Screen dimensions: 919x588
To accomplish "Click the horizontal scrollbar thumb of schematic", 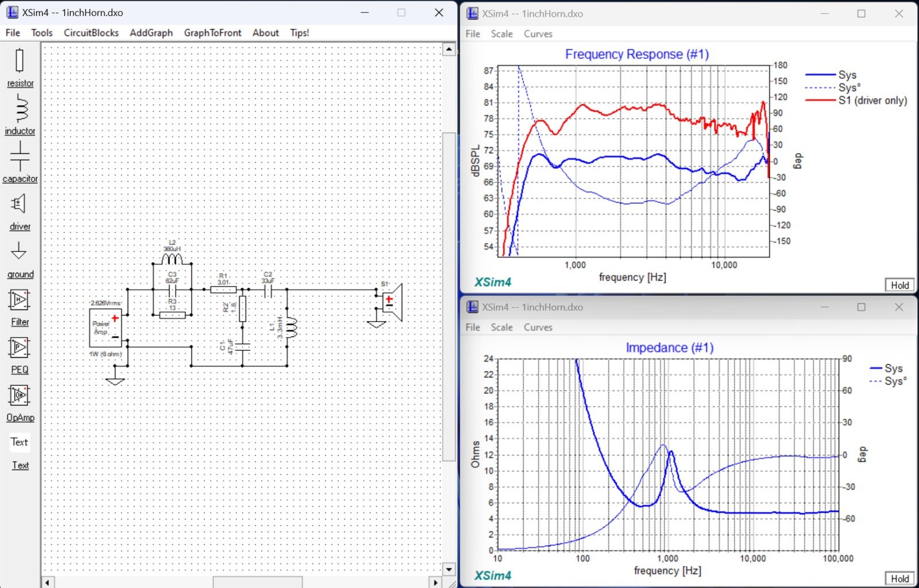I will (258, 583).
